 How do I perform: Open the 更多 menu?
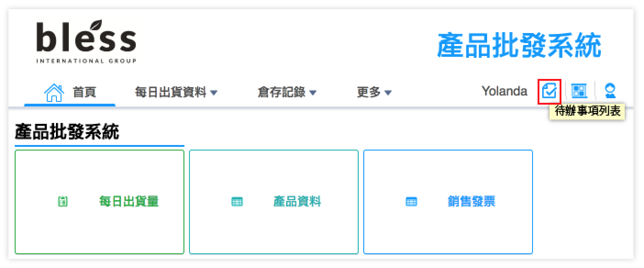click(x=374, y=92)
